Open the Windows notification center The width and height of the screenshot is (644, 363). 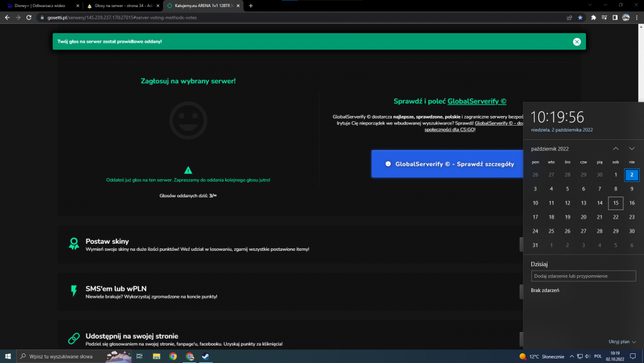633,357
